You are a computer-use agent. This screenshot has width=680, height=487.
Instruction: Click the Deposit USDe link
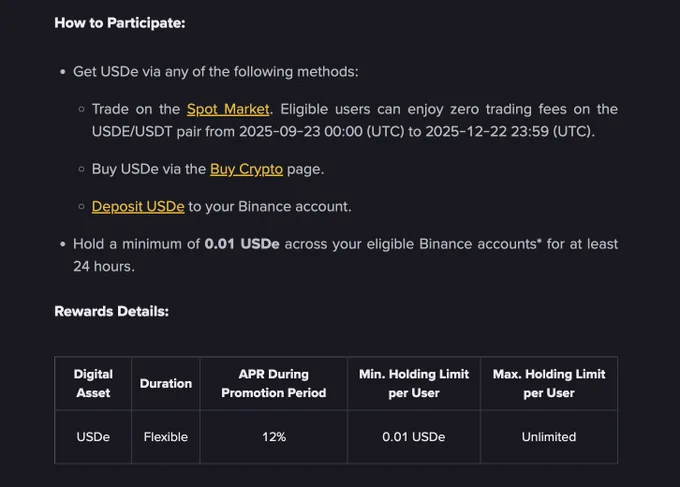pos(138,206)
